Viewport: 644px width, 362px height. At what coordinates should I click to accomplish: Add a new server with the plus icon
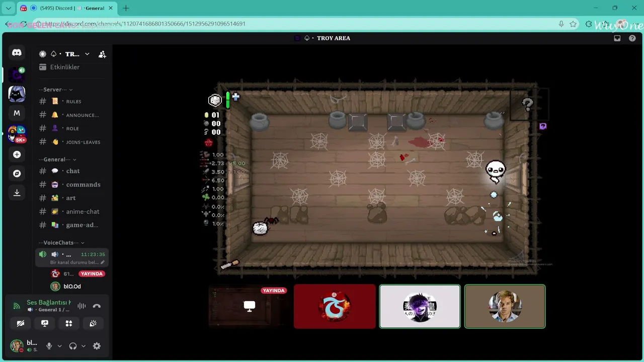click(x=17, y=154)
